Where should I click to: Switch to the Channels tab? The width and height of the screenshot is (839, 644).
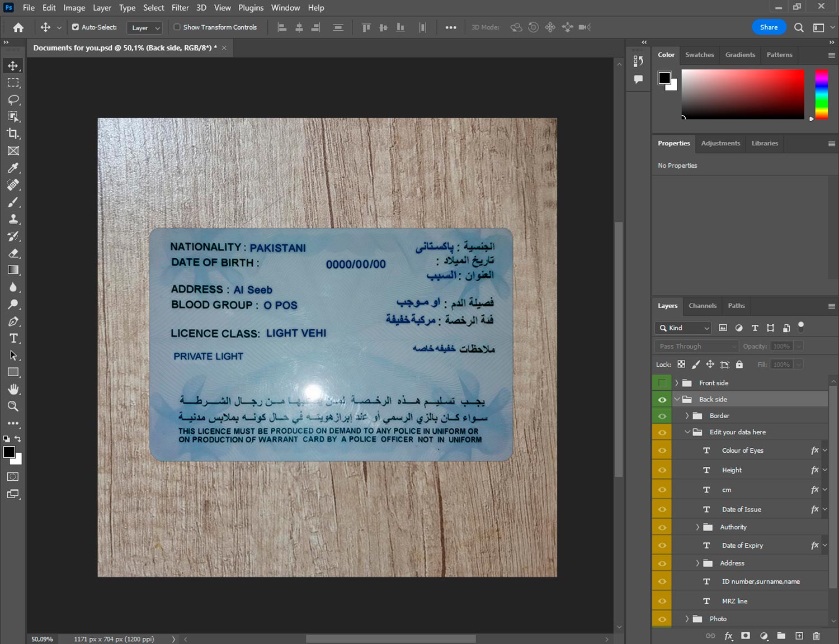pyautogui.click(x=702, y=306)
